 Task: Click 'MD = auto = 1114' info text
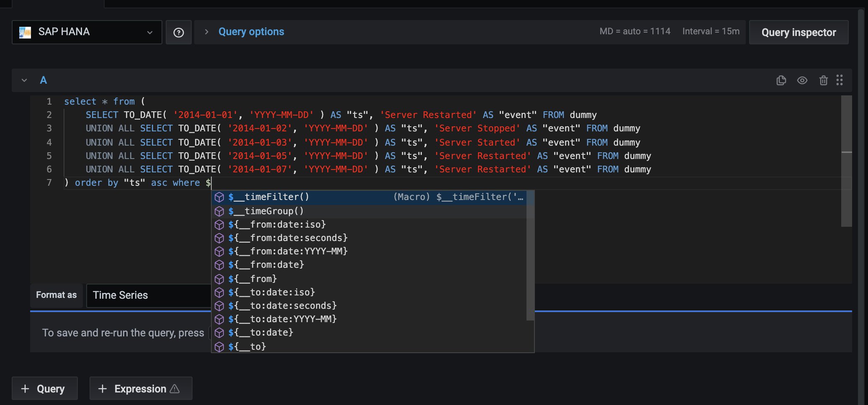click(635, 31)
